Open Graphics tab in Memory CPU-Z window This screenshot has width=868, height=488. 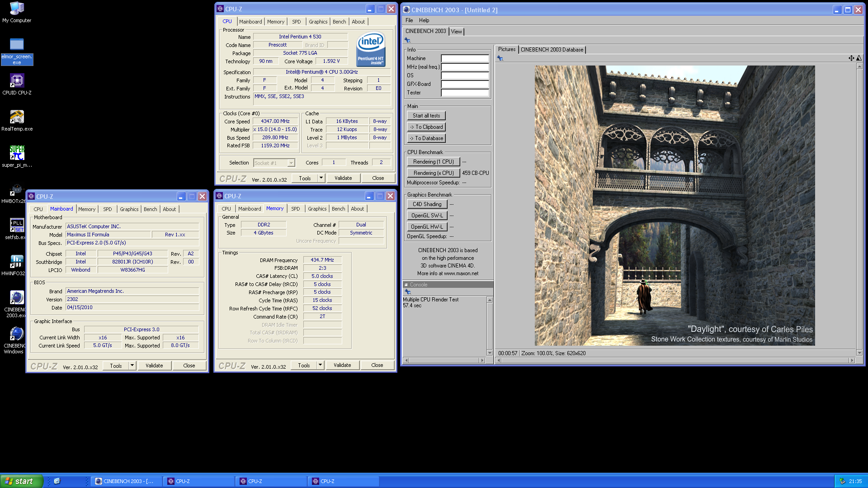[x=317, y=209]
